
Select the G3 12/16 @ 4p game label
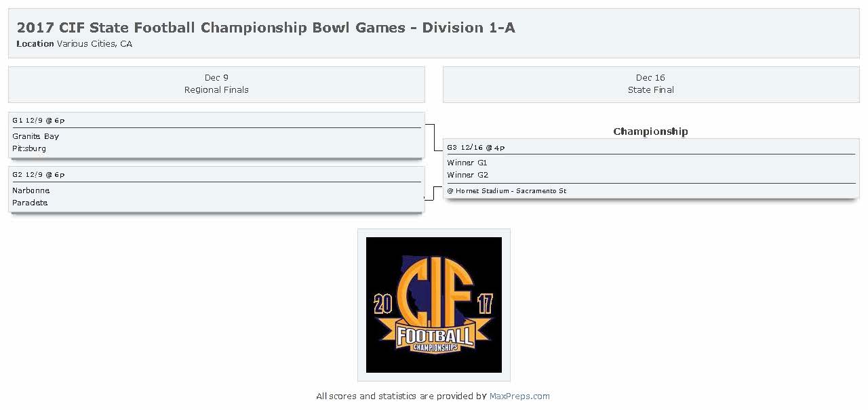476,148
